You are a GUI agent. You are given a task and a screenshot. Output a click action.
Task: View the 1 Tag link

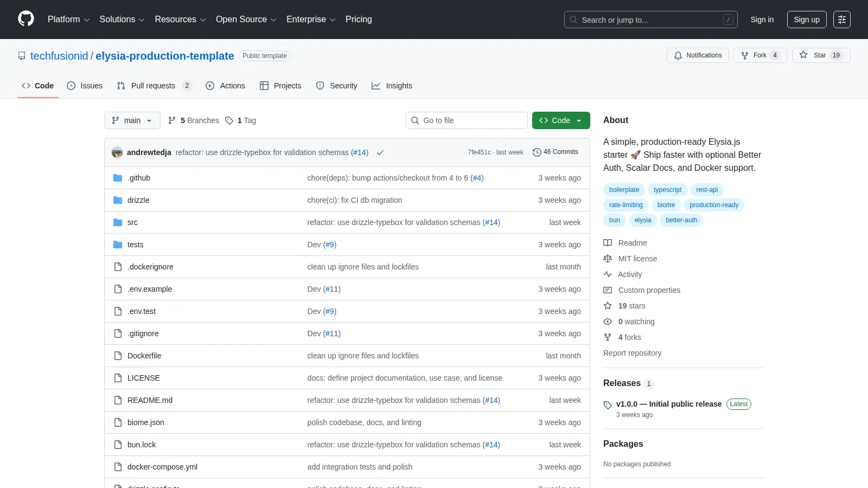240,120
